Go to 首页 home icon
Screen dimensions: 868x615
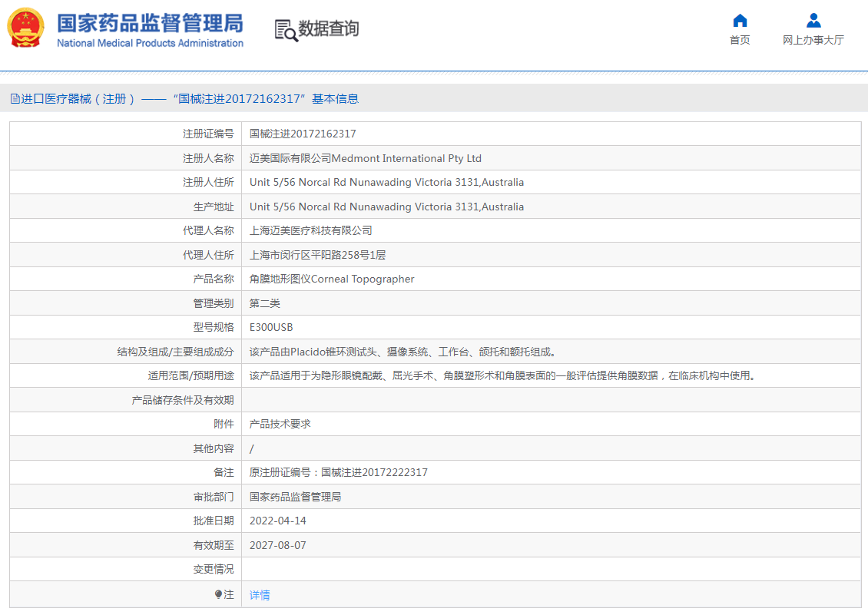point(740,21)
